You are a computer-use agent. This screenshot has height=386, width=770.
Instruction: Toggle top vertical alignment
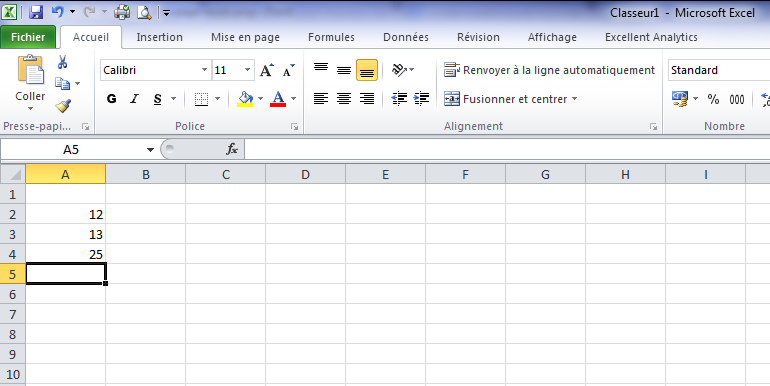tap(321, 70)
